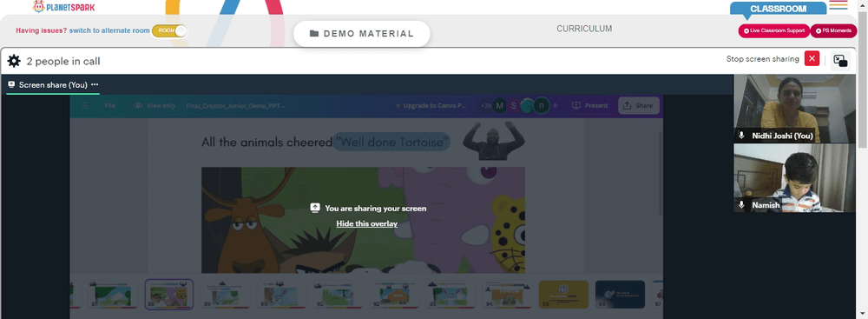Hide this overlay link
This screenshot has height=319, width=868.
tap(366, 223)
